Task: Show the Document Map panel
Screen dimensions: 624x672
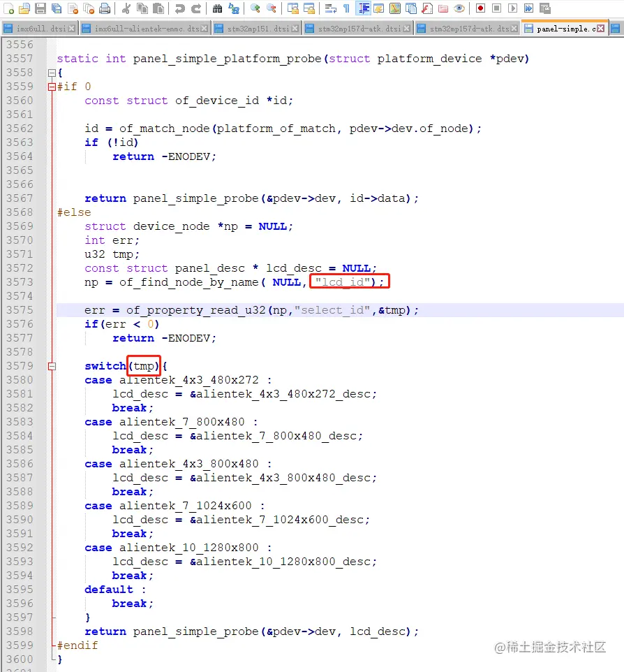Action: (395, 8)
